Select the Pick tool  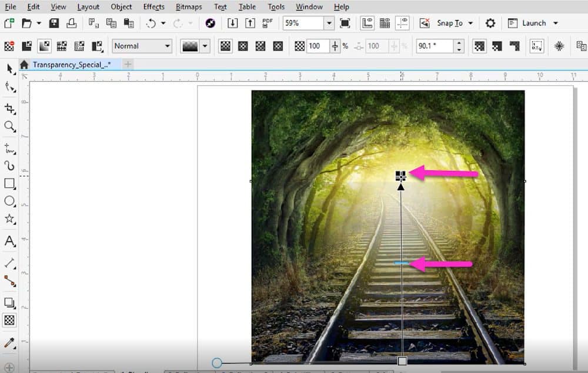(9, 68)
